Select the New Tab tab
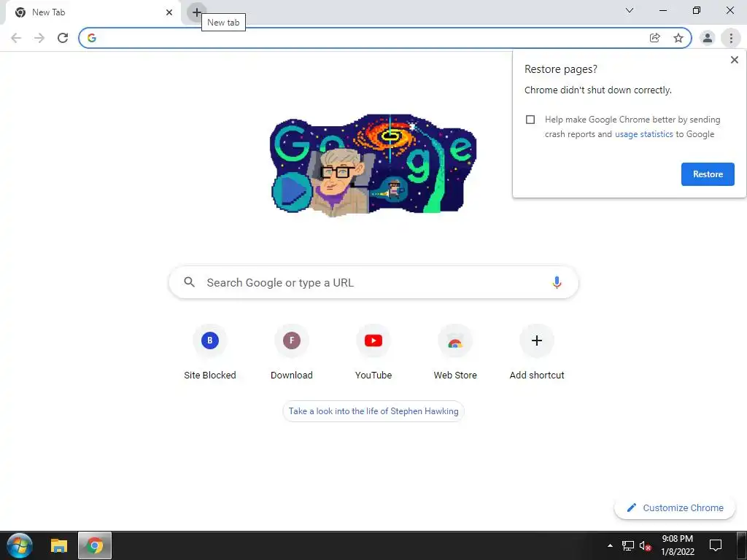747x560 pixels. coord(94,12)
